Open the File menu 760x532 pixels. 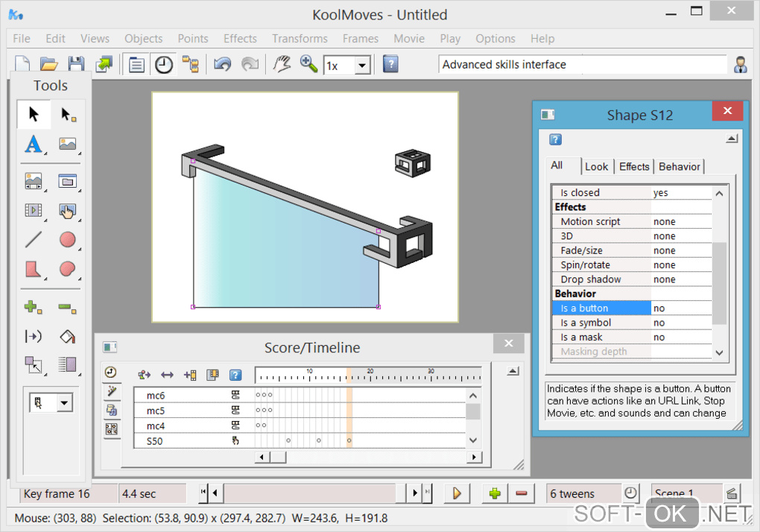click(22, 39)
